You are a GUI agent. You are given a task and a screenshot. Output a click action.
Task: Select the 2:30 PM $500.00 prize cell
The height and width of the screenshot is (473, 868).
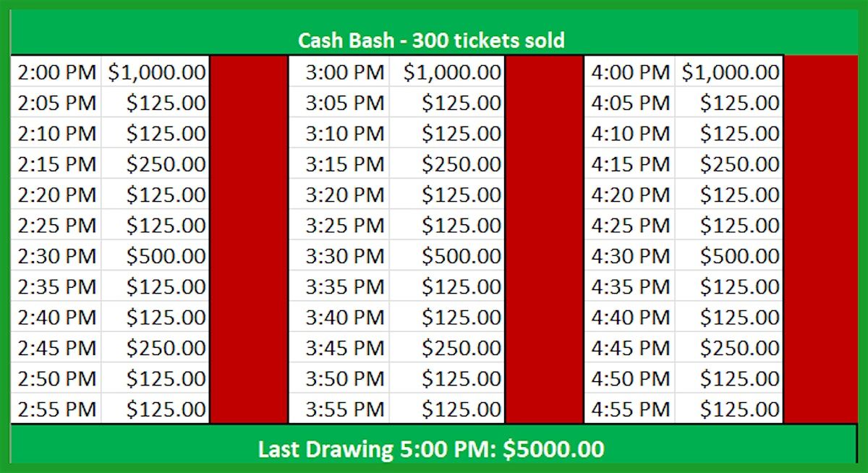coord(156,255)
